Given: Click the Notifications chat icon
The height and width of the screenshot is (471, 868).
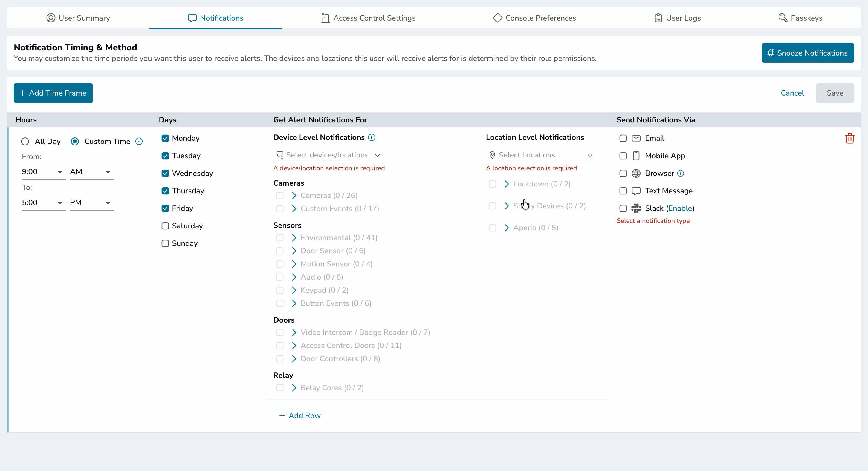Looking at the screenshot, I should pyautogui.click(x=192, y=18).
